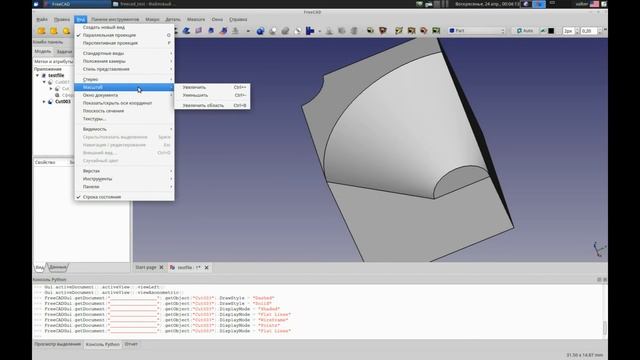Viewport: 640px width, 360px height.
Task: Switch to freecad_test file manager in taskbar
Action: point(145,4)
